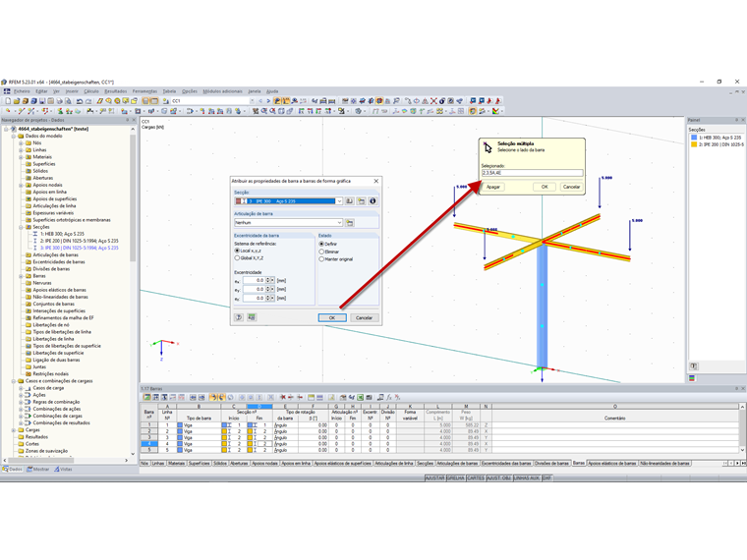Print using the printer icon

[59, 101]
